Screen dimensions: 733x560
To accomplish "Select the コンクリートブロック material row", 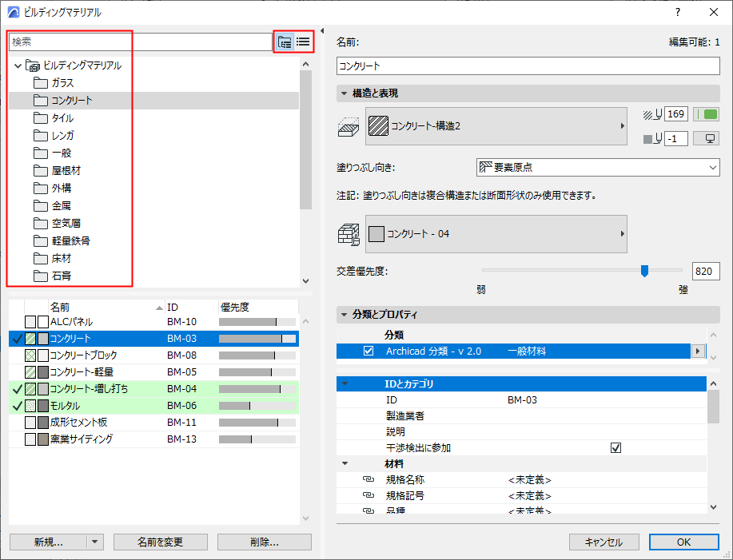I will (x=153, y=355).
